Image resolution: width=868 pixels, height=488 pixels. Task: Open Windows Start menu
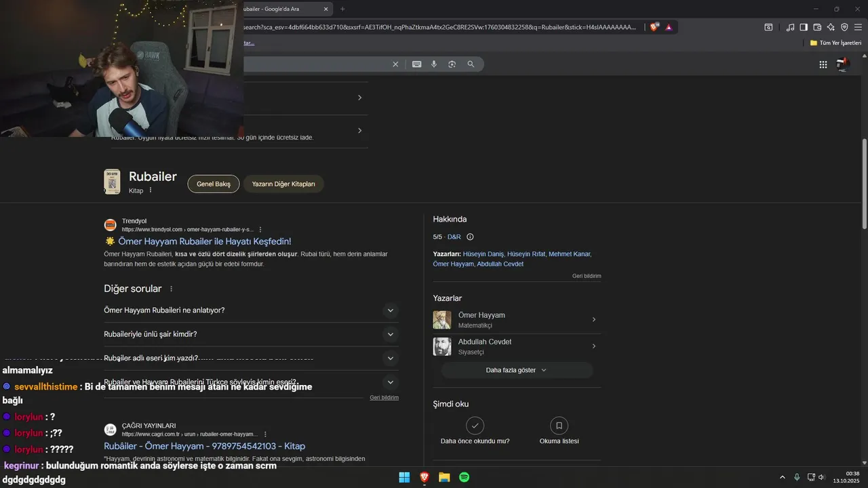[404, 477]
